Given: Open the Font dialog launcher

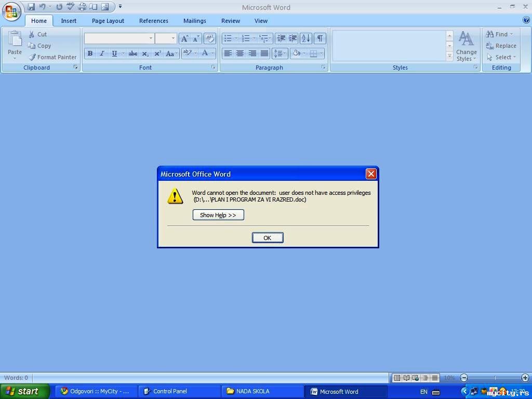Looking at the screenshot, I should coord(214,68).
